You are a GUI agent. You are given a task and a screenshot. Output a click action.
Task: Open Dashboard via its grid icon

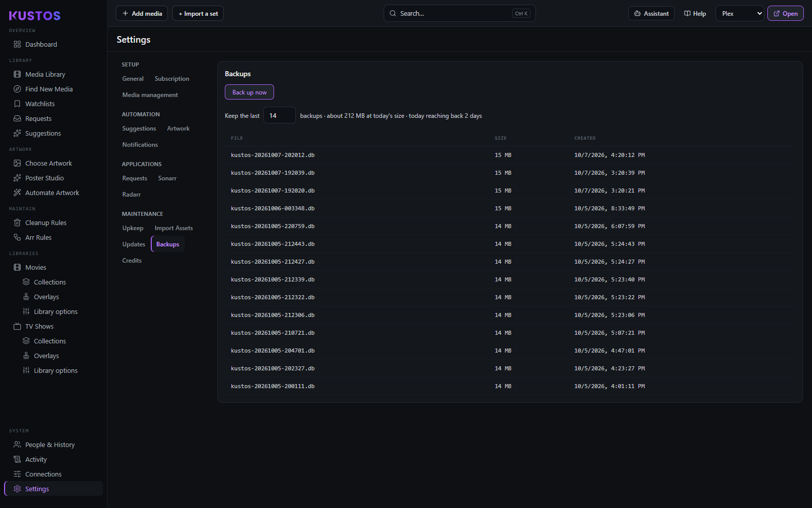tap(17, 44)
